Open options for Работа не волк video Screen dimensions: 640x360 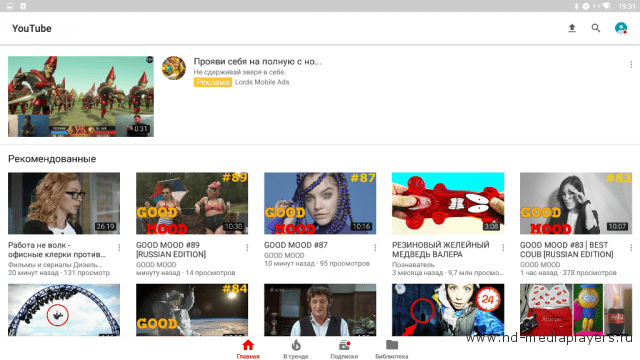click(119, 248)
